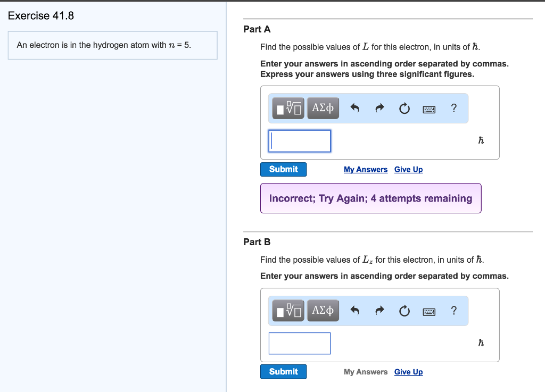Click Give Up link for Part A
Image resolution: width=545 pixels, height=392 pixels.
click(x=408, y=170)
